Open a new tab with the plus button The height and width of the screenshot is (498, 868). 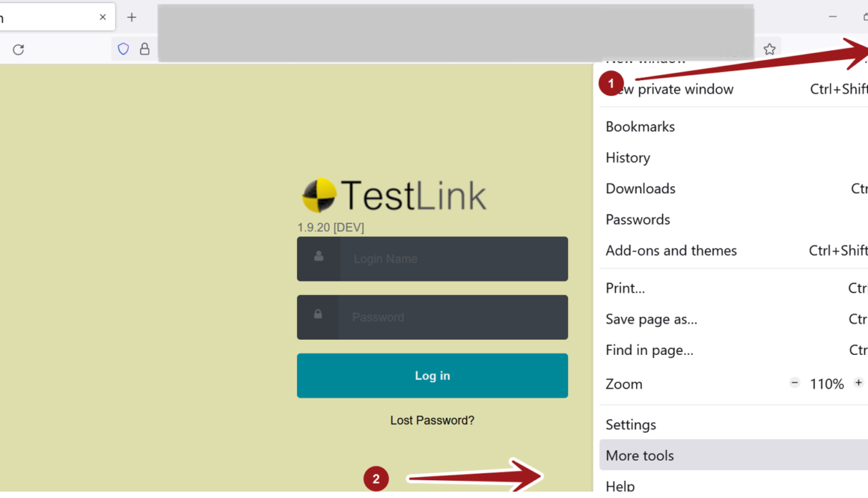tap(132, 17)
